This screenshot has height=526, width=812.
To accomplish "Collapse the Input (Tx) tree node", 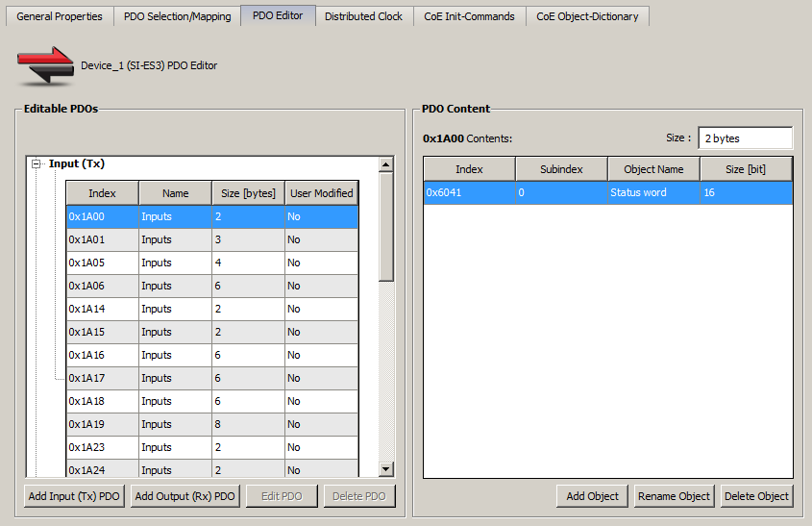I will [36, 163].
